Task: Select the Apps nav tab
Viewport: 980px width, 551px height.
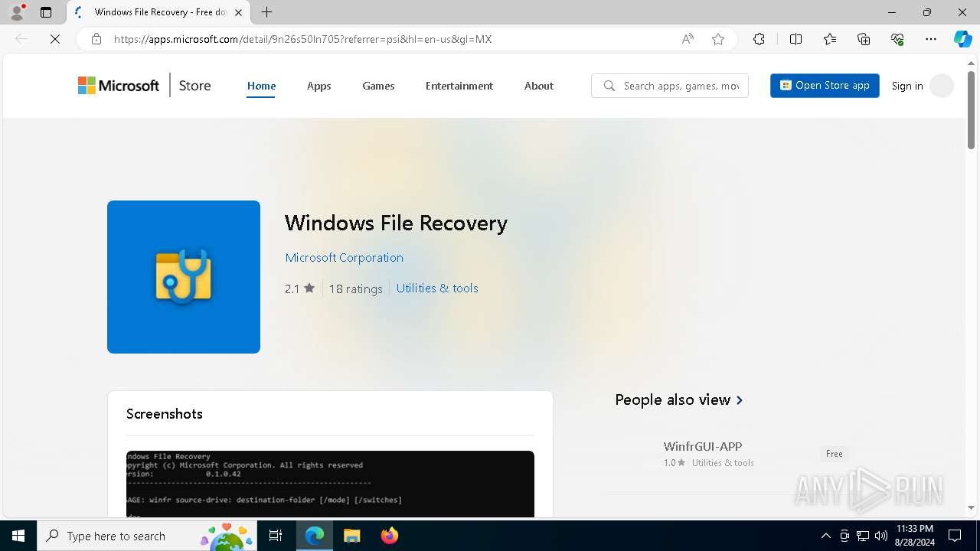Action: tap(318, 86)
